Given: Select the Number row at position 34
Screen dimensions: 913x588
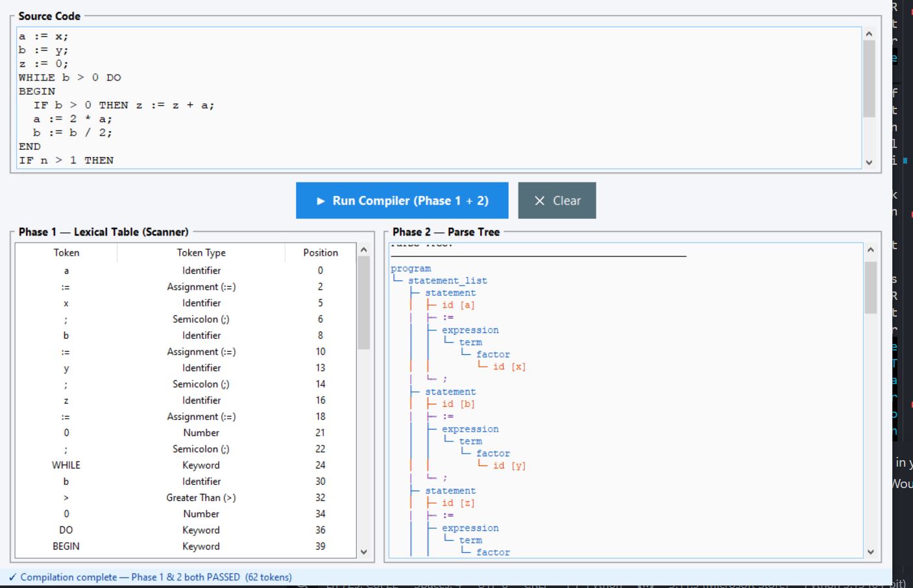Looking at the screenshot, I should pyautogui.click(x=186, y=514).
